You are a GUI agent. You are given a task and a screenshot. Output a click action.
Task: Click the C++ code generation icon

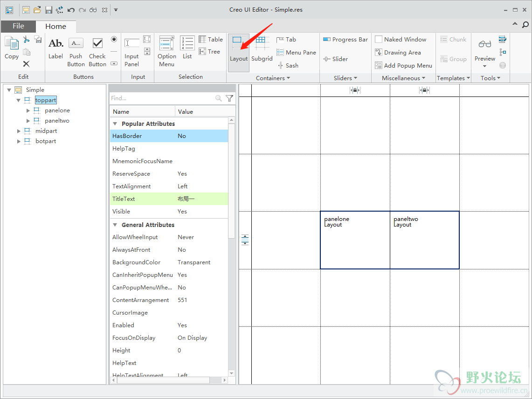click(x=60, y=10)
